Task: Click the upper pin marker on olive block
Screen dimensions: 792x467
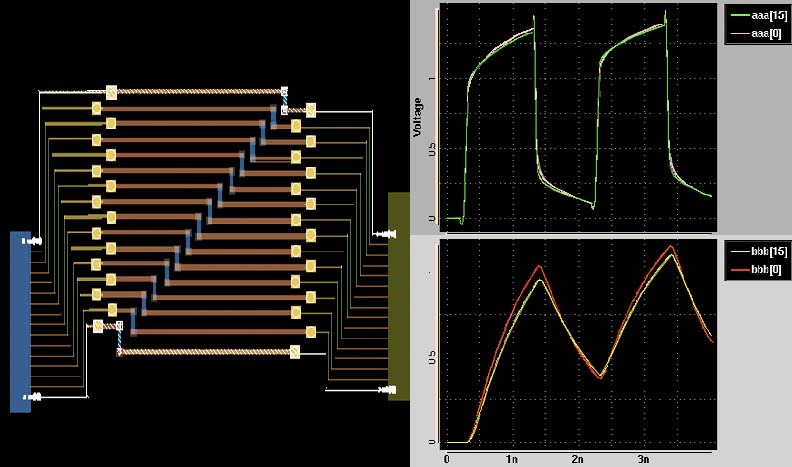Action: (x=380, y=234)
